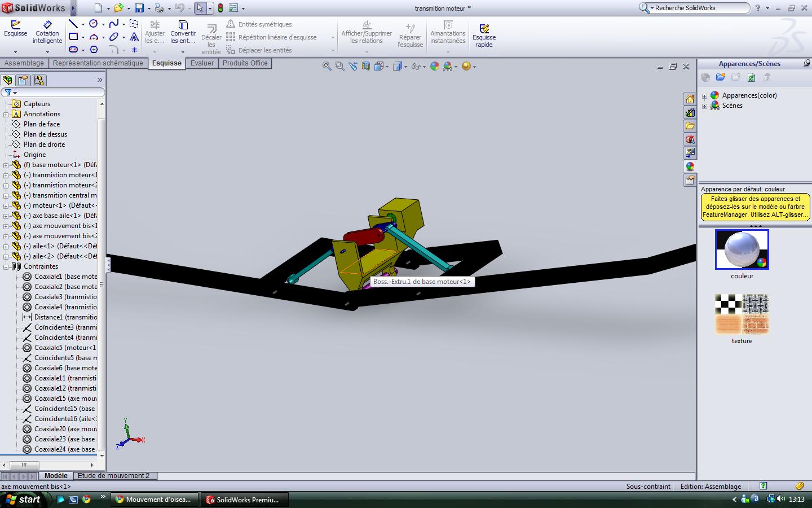Screen dimensions: 812x508
Task: Click Convertir les entités tool
Action: 183,32
